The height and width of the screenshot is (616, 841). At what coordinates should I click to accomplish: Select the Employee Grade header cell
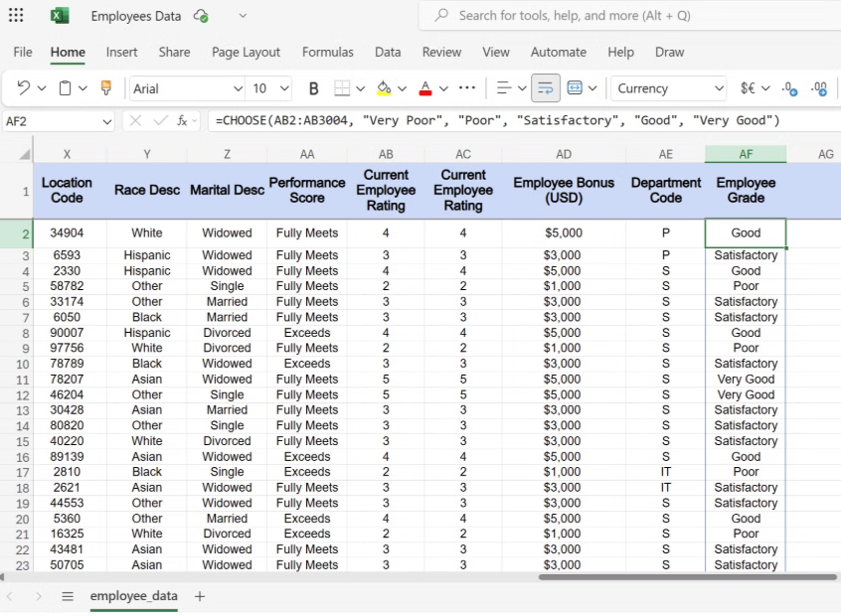746,191
